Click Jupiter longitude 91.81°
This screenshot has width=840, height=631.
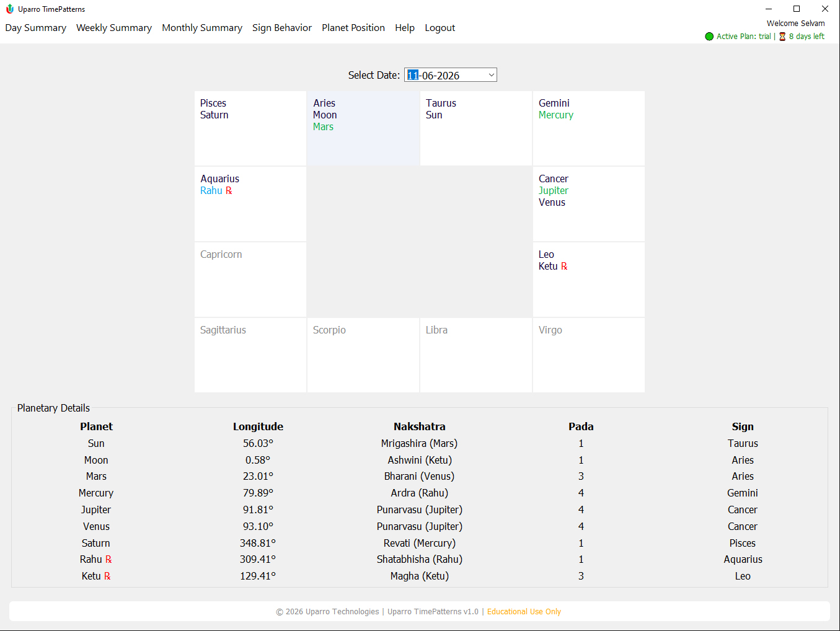click(258, 510)
